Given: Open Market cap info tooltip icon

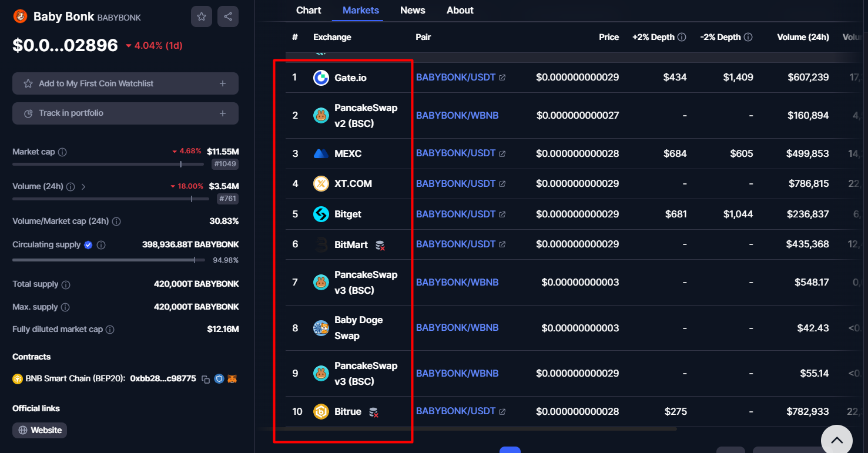Looking at the screenshot, I should point(62,152).
